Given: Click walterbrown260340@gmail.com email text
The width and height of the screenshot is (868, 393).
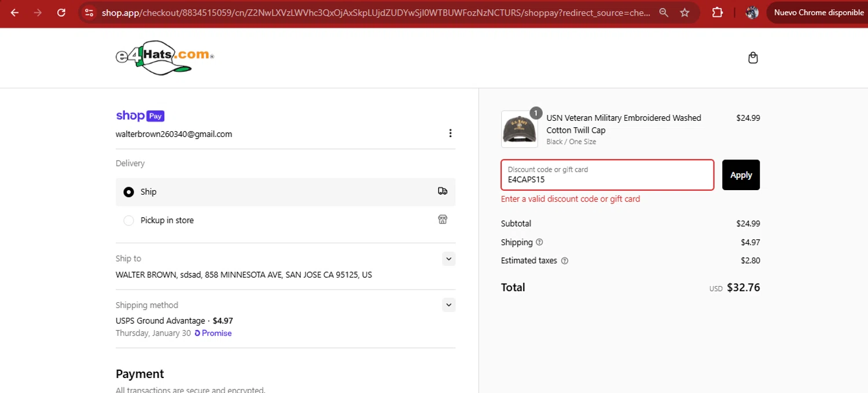Looking at the screenshot, I should (174, 134).
